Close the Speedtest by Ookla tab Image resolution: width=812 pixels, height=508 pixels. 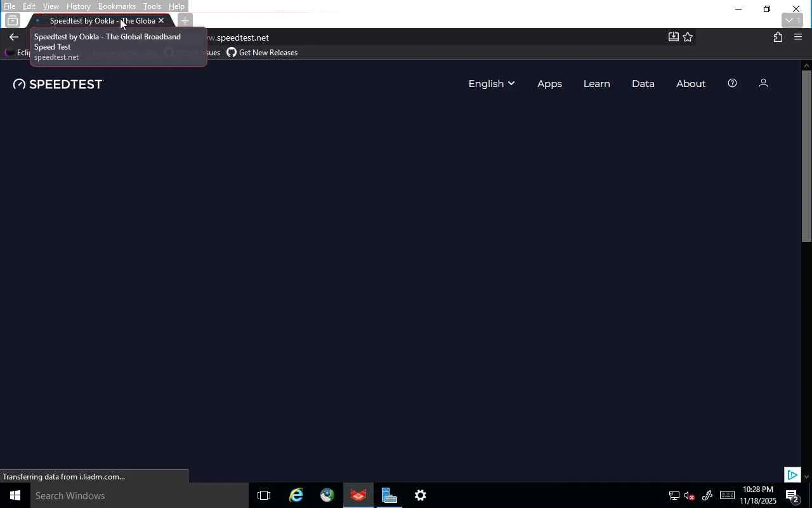coord(161,21)
